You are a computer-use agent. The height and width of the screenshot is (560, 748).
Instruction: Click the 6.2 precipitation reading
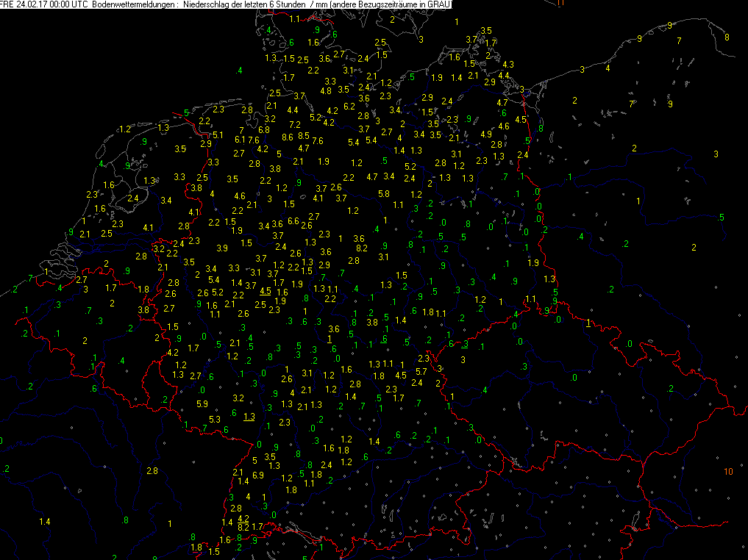coord(349,107)
